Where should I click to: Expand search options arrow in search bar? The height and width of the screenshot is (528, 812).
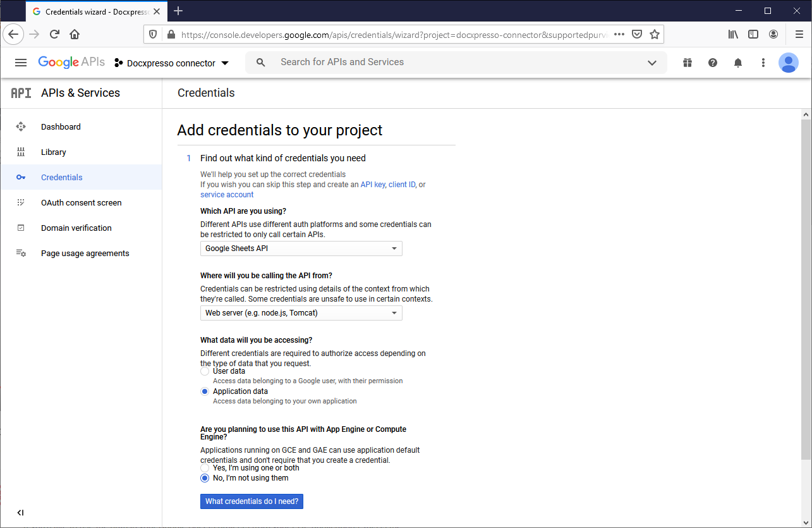tap(652, 63)
